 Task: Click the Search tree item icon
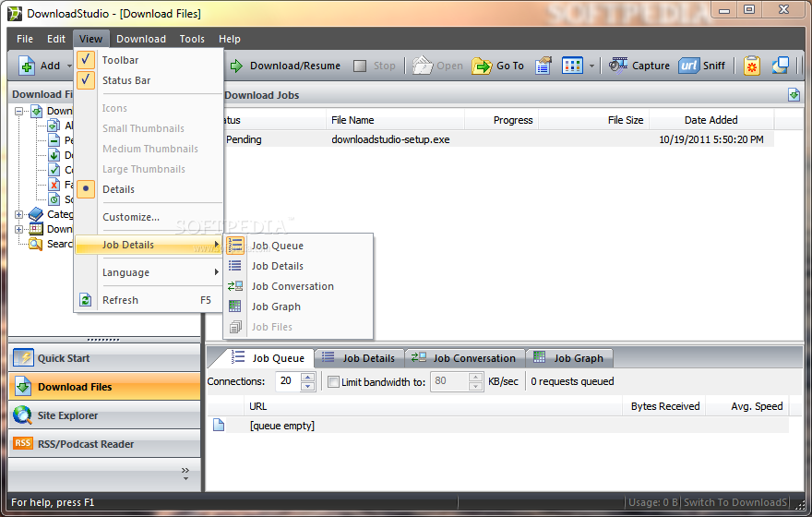click(x=36, y=244)
